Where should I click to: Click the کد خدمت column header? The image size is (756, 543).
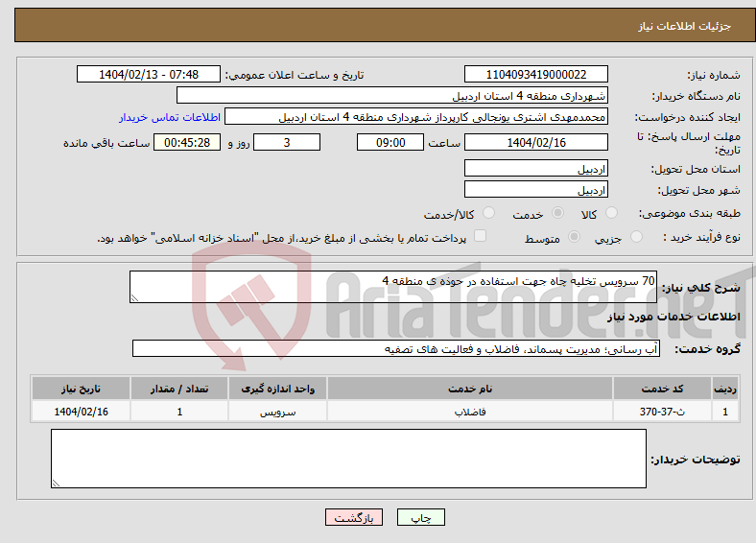click(662, 389)
